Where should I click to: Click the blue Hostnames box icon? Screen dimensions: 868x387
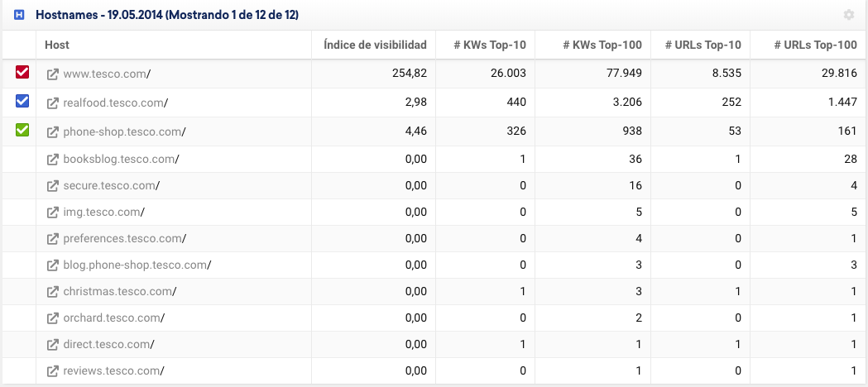coord(19,15)
